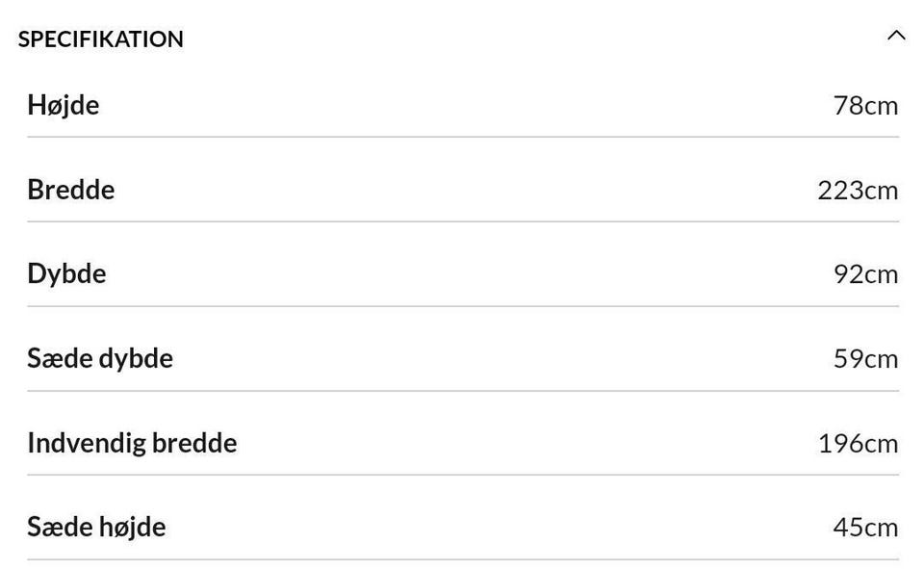
Task: Click the SPECIFIKATION heading text
Action: coord(101,39)
